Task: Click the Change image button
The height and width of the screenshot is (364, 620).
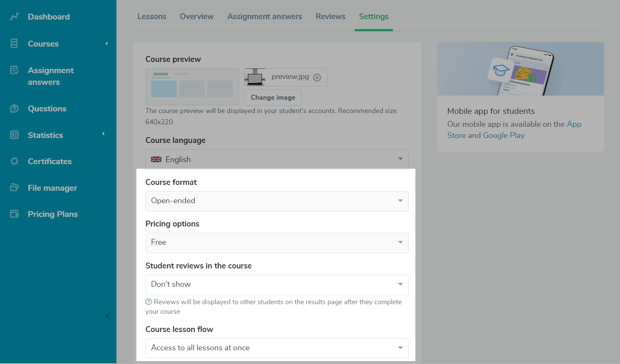Action: [x=273, y=97]
